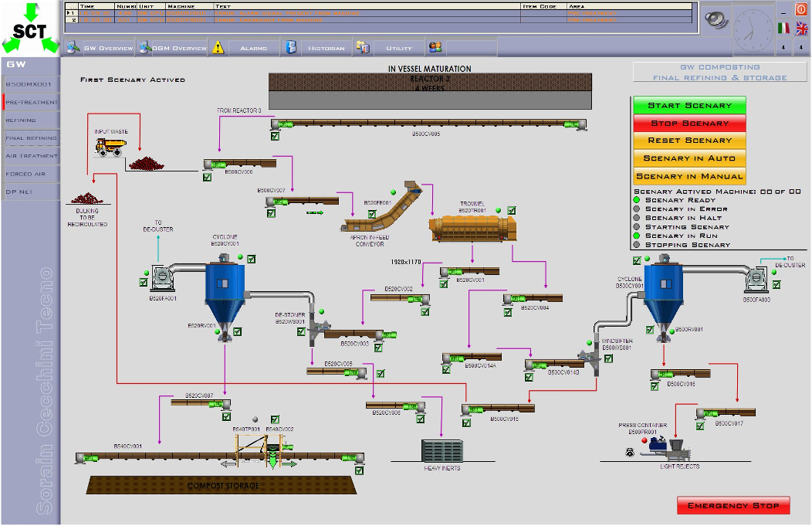812x526 pixels.
Task: Select DP Net in the sidebar
Action: pyautogui.click(x=31, y=192)
